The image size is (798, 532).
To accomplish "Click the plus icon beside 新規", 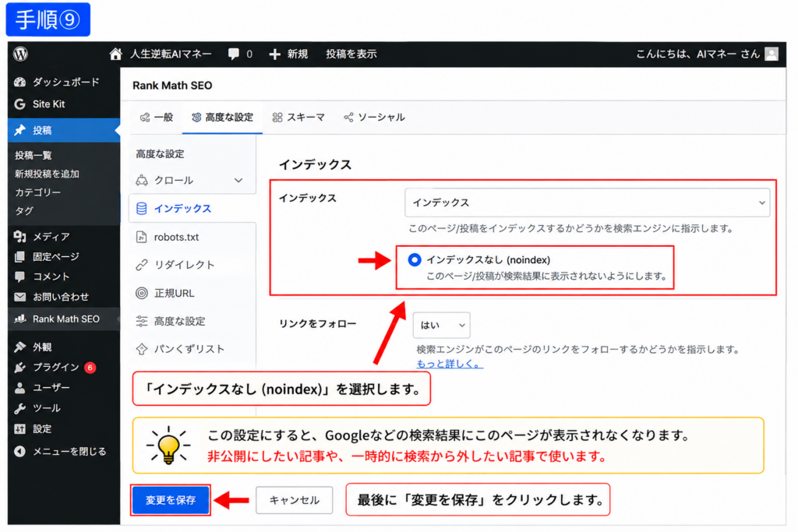I will (x=275, y=55).
